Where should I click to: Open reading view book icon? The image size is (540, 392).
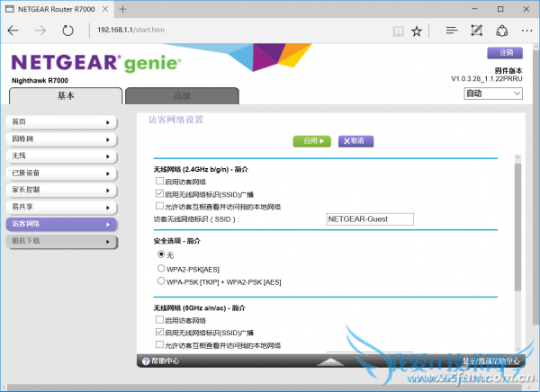398,31
